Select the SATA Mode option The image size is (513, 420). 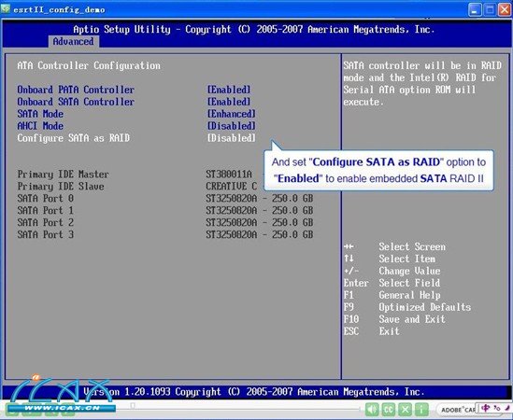click(x=40, y=114)
